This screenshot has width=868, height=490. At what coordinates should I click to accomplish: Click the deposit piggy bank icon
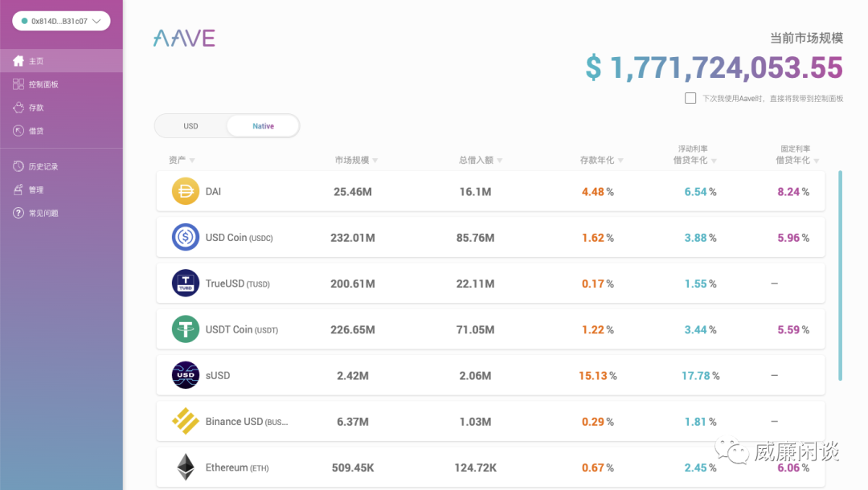click(18, 108)
